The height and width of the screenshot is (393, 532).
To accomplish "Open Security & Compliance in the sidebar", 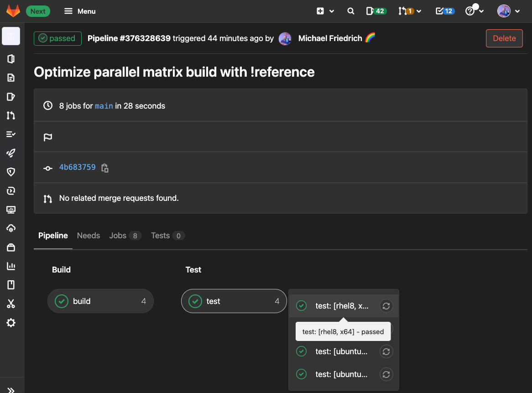I will 11,172.
